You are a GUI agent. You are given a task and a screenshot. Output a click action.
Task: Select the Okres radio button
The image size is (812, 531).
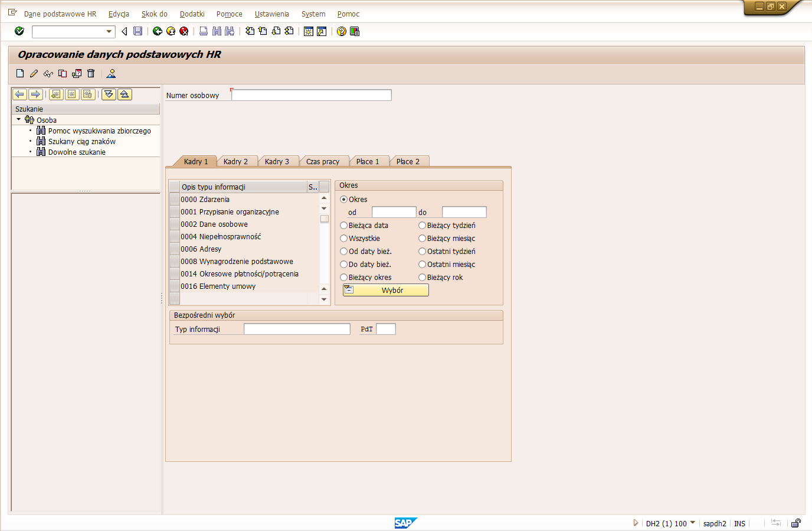(x=343, y=200)
